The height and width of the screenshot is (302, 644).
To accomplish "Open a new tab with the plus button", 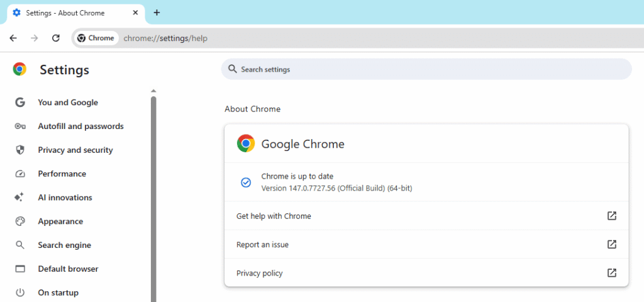I will click(x=157, y=13).
